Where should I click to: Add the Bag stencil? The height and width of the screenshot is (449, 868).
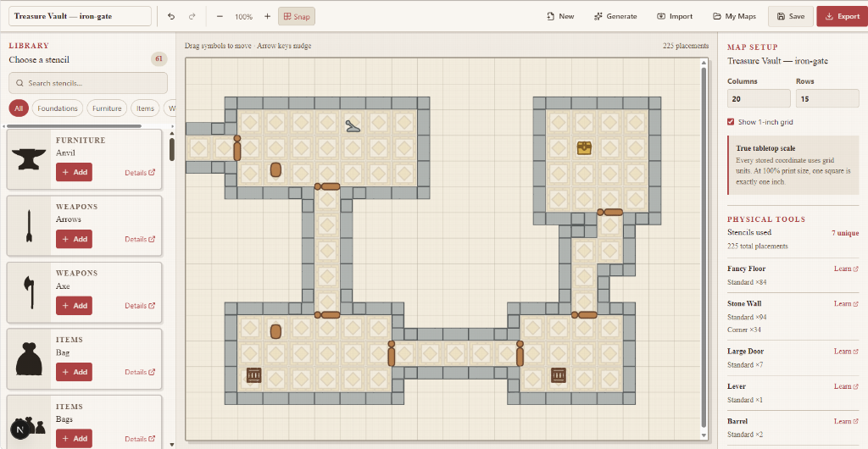[75, 372]
